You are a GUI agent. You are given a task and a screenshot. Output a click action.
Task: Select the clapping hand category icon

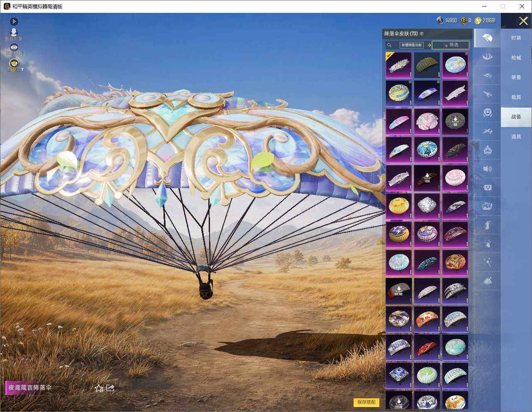[488, 244]
